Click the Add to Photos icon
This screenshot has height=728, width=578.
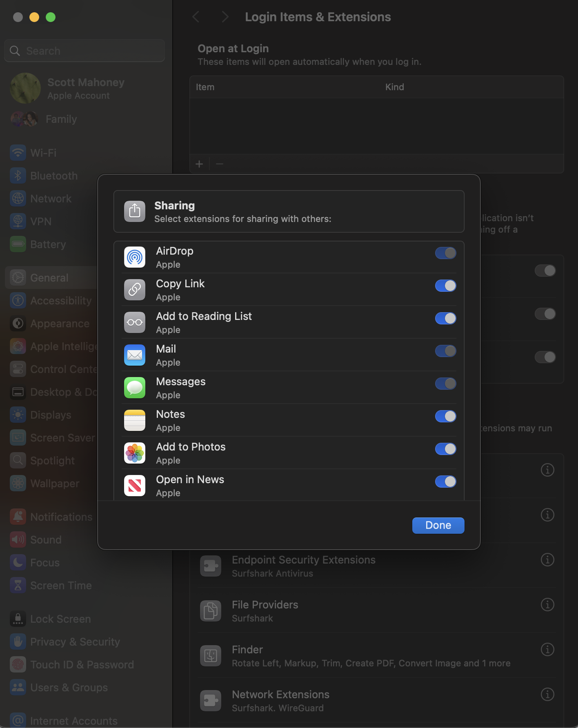point(135,453)
